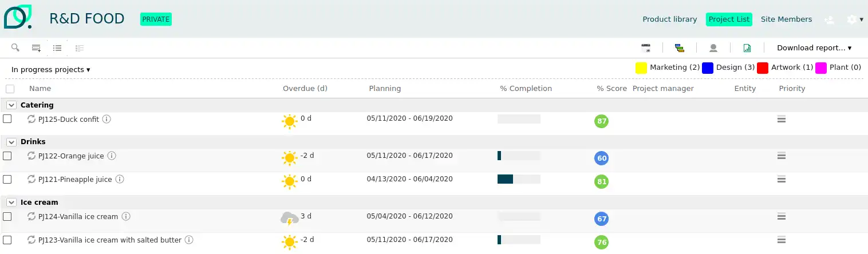The height and width of the screenshot is (254, 868).
Task: Open the PJ121-Pineapple juice project link
Action: click(75, 180)
